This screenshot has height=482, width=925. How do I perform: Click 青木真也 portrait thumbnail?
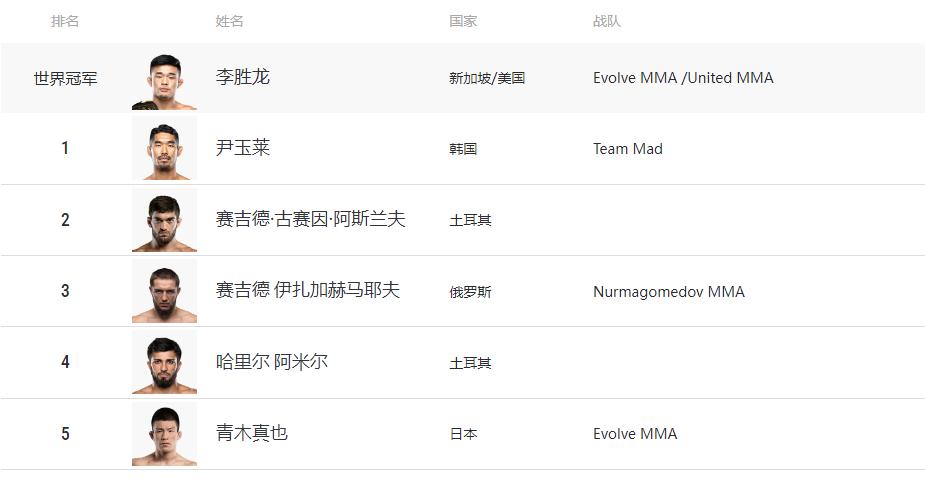point(164,434)
